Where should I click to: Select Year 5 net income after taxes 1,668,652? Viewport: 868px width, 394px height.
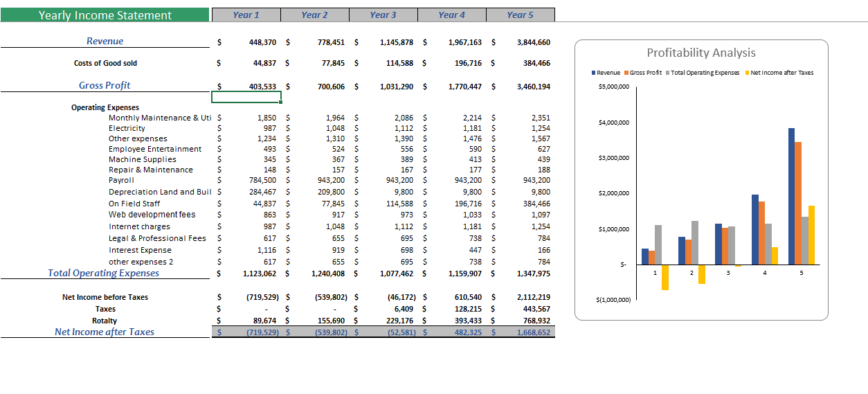(533, 332)
